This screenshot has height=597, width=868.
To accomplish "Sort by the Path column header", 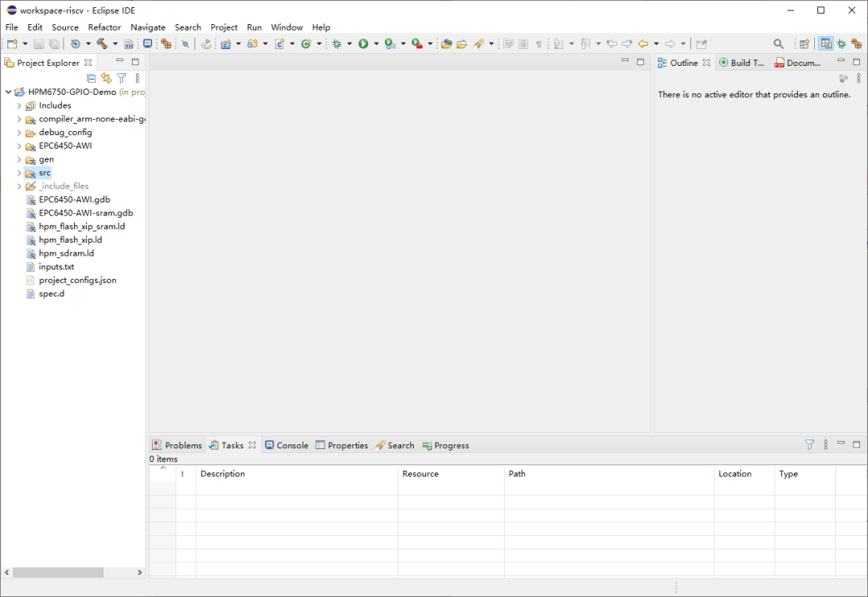I will pyautogui.click(x=609, y=473).
